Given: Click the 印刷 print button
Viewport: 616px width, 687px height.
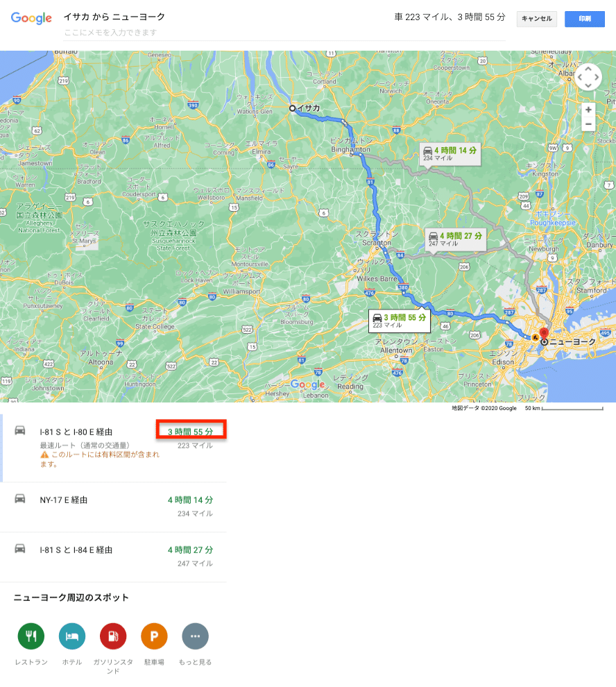Looking at the screenshot, I should [x=585, y=19].
